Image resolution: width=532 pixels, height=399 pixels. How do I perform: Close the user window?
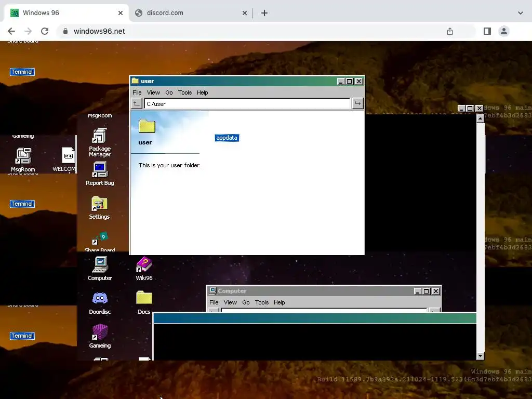[358, 81]
